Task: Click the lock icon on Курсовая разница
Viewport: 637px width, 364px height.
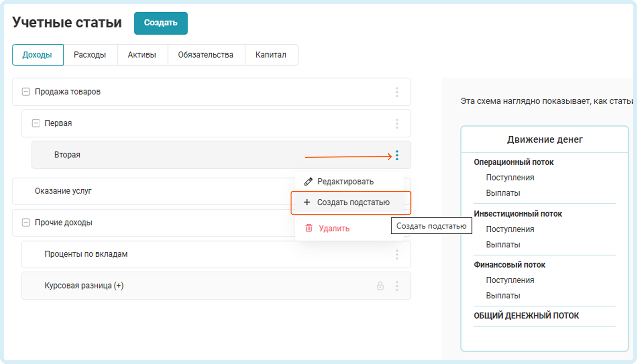Action: pyautogui.click(x=380, y=286)
